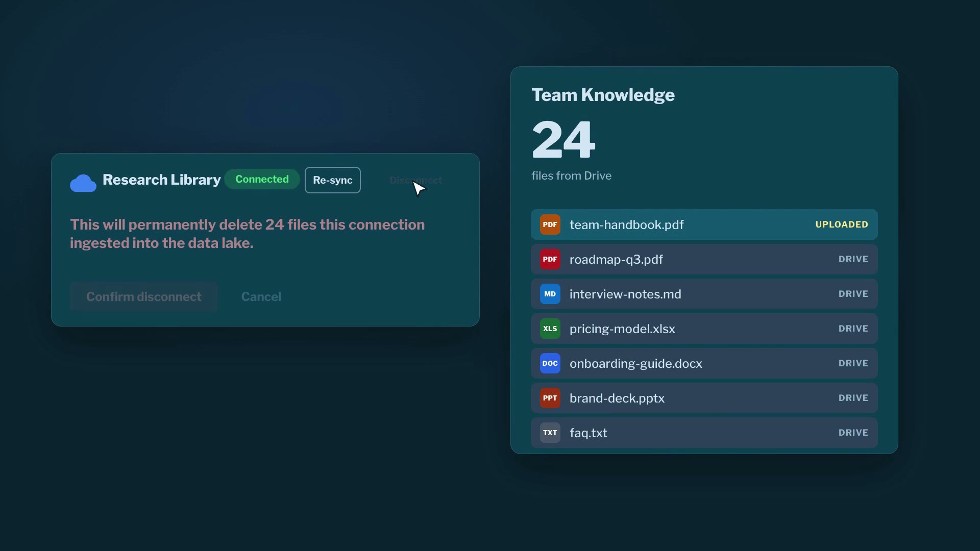Viewport: 980px width, 551px height.
Task: Select the faq.txt file name
Action: 589,433
